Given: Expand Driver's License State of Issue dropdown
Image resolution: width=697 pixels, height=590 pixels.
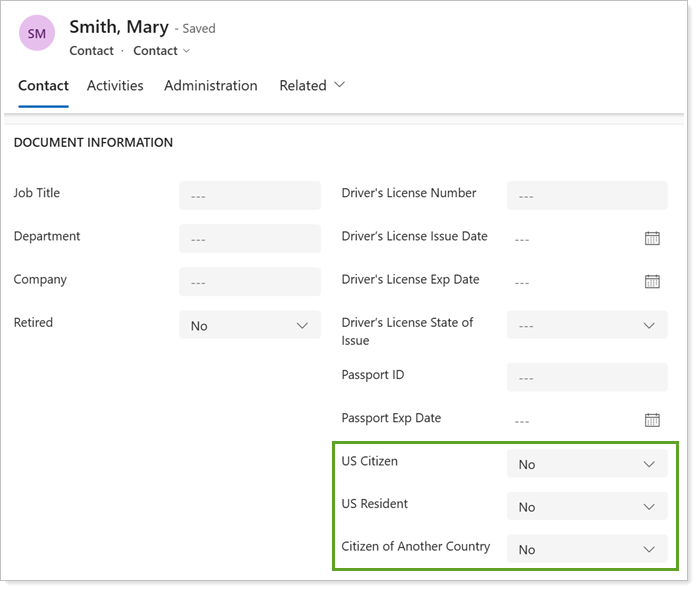Looking at the screenshot, I should 586,325.
